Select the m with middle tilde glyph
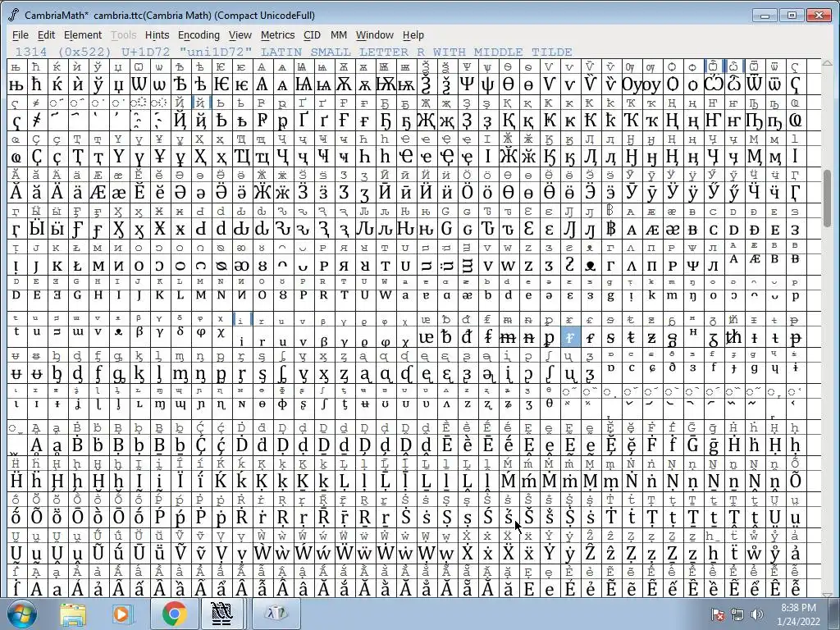This screenshot has width=840, height=630. point(509,337)
